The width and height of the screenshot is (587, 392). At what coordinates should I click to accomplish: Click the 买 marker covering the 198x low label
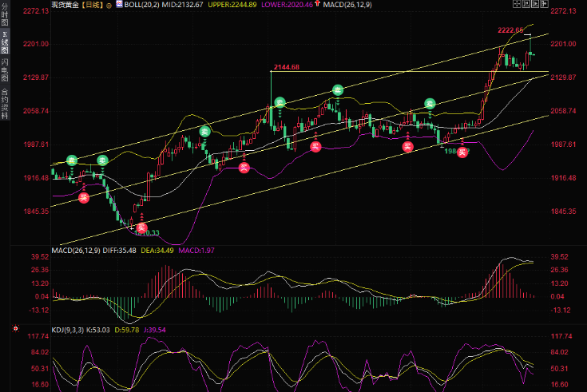(x=462, y=152)
